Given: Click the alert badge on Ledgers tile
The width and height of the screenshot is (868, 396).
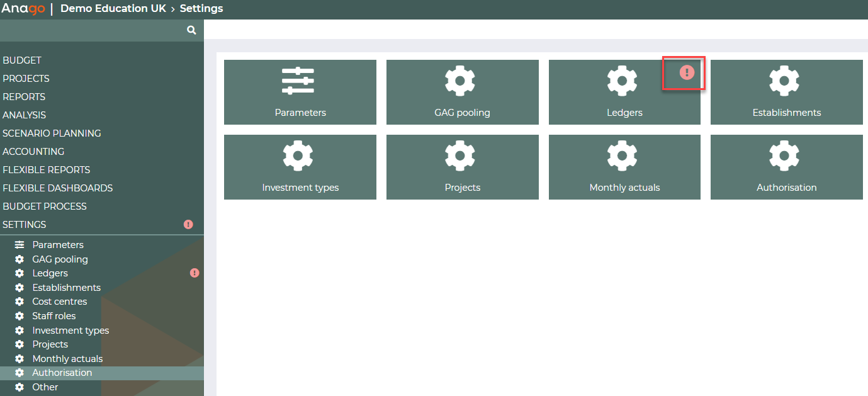Looking at the screenshot, I should click(687, 72).
